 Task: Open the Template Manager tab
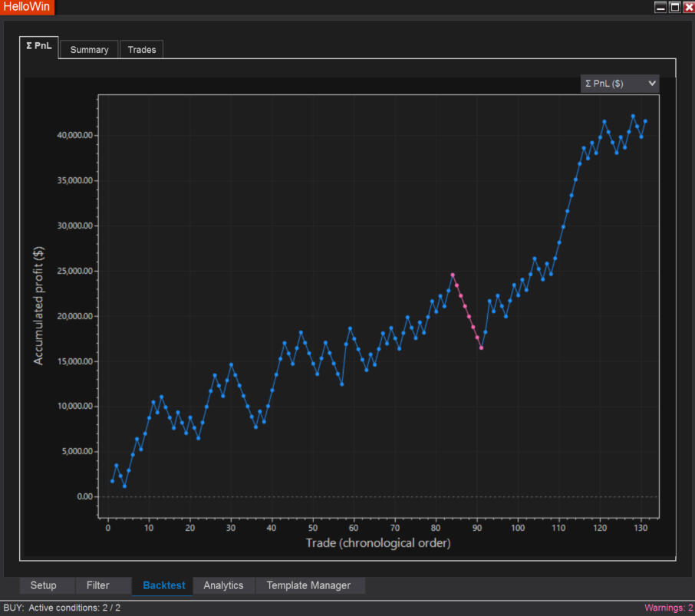click(308, 585)
